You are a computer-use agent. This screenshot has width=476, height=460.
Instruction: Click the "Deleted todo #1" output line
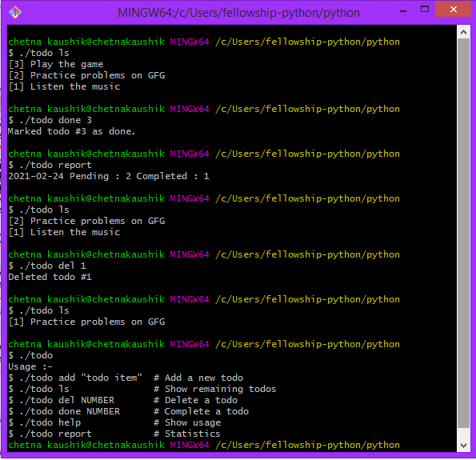[x=50, y=277]
